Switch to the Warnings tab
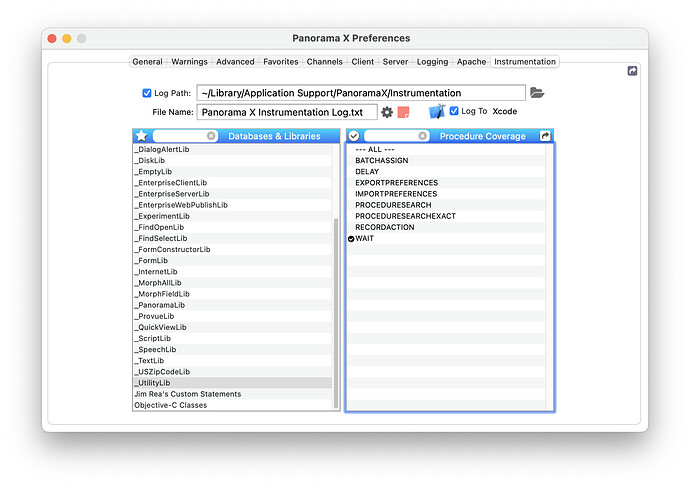Screen dimensions: 690x487 pyautogui.click(x=189, y=62)
